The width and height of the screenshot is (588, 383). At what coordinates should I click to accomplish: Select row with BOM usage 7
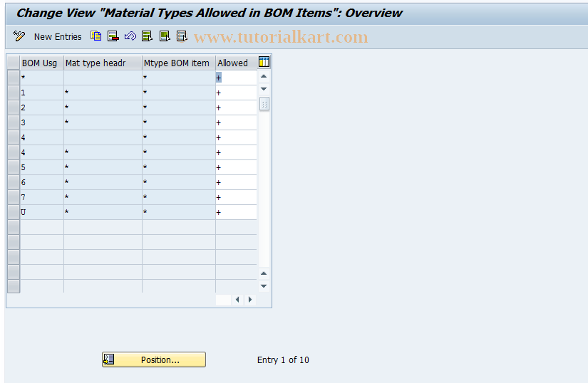[14, 197]
